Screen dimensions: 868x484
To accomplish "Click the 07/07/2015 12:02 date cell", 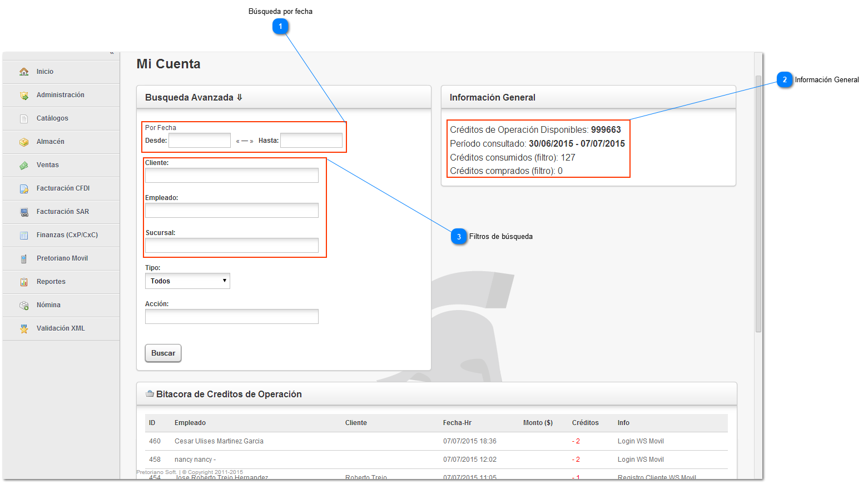I will coord(470,460).
